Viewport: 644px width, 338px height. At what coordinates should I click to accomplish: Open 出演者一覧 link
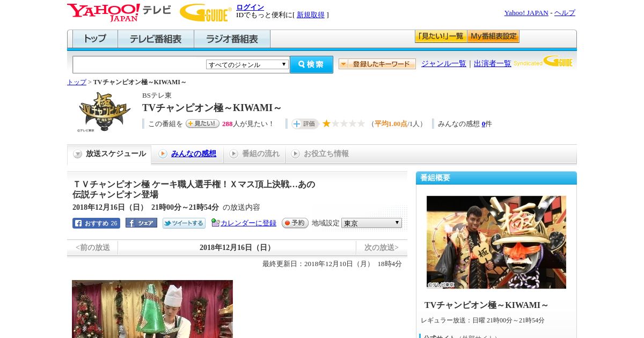click(493, 64)
